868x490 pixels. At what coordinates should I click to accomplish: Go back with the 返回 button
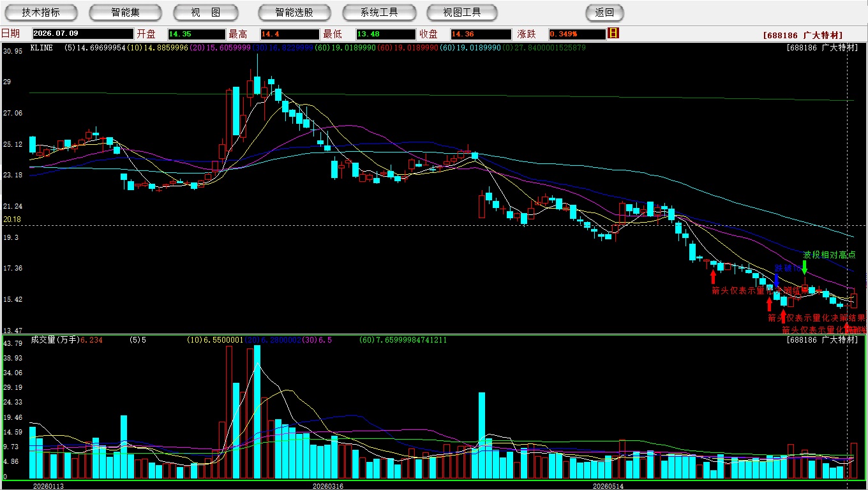click(x=604, y=12)
